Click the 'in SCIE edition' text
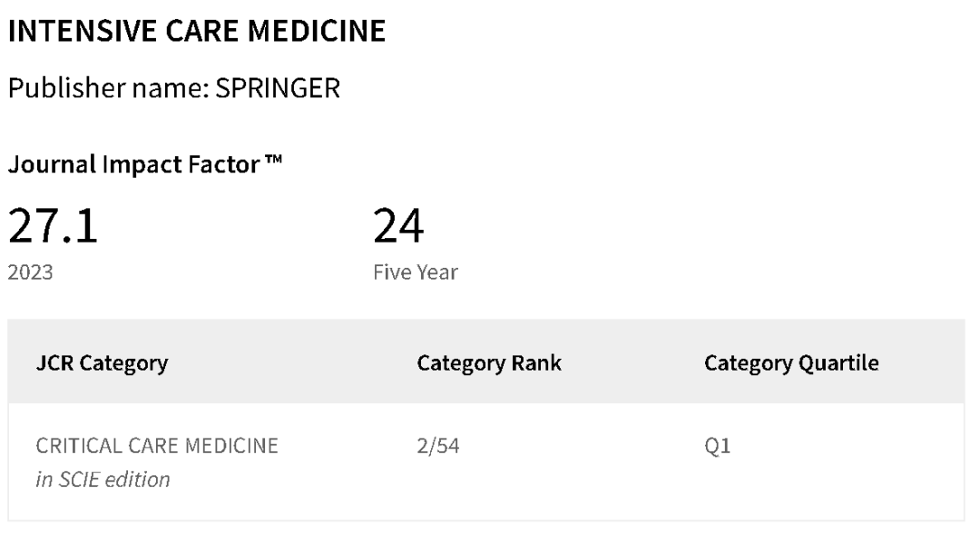Image resolution: width=980 pixels, height=534 pixels. (x=103, y=479)
